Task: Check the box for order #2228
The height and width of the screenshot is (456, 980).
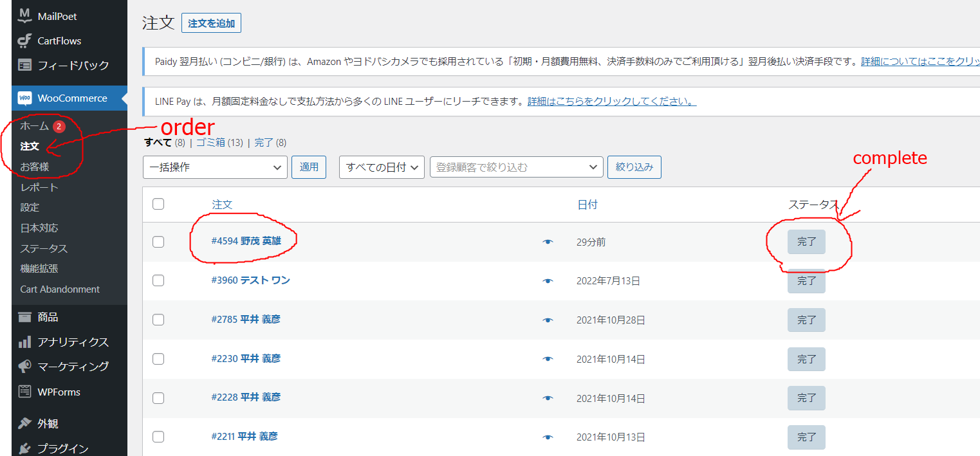Action: coord(158,398)
